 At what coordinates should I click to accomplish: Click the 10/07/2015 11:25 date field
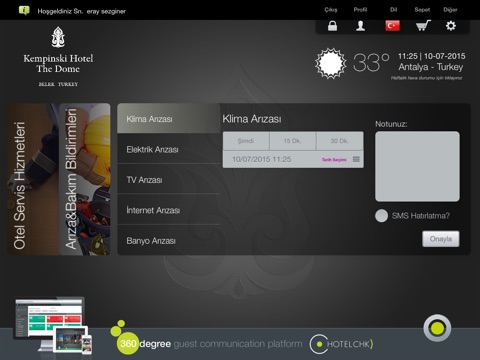coord(293,159)
